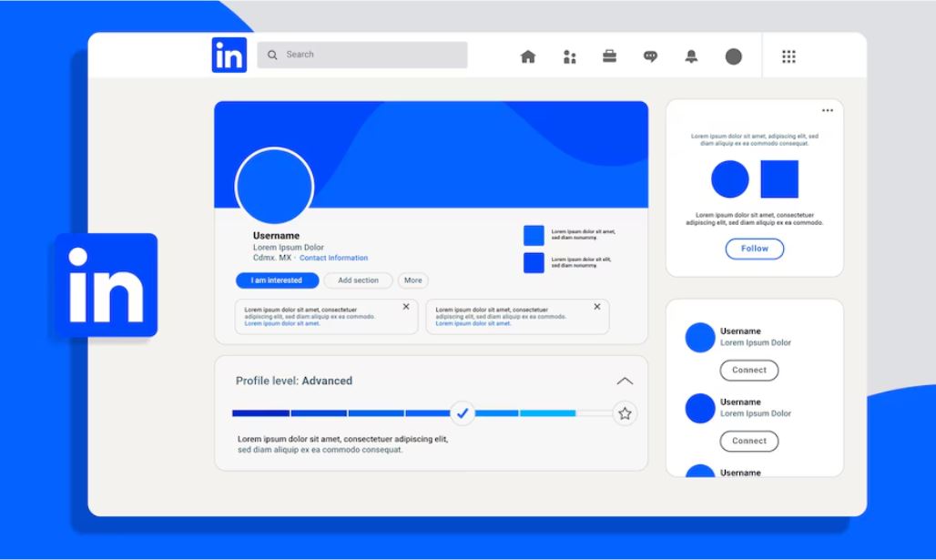Open link in right suggestion card

(473, 323)
